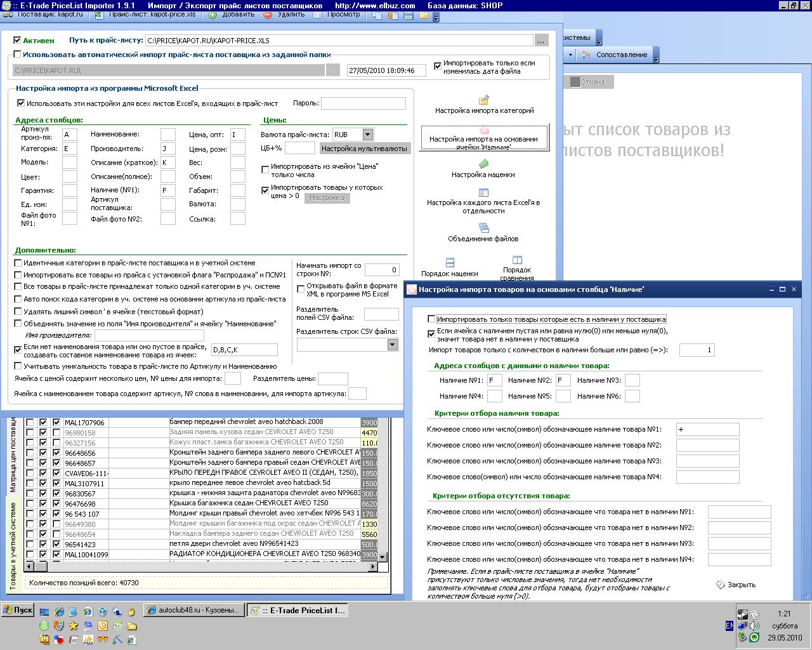Open the CSV row separator dropdown
The height and width of the screenshot is (650, 812).
click(392, 345)
